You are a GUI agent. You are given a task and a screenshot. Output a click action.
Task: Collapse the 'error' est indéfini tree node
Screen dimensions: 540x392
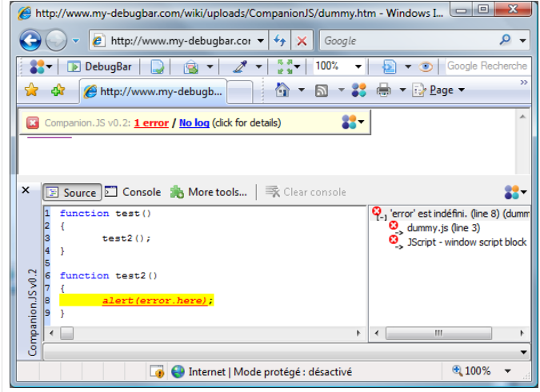point(382,218)
